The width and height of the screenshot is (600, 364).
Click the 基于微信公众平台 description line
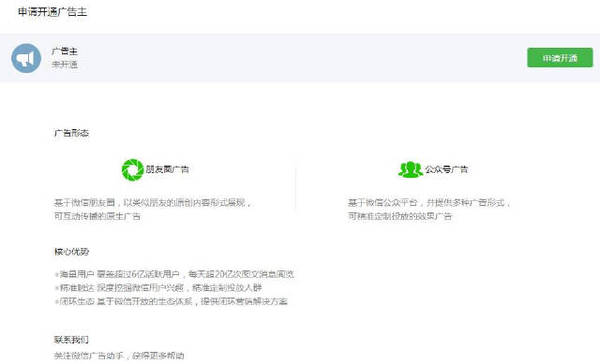pos(429,202)
